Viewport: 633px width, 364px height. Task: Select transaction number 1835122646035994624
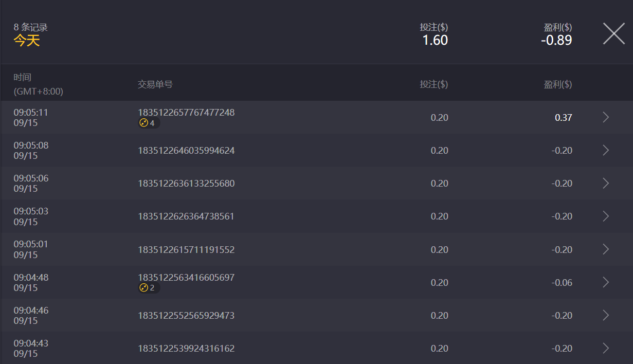click(x=186, y=151)
